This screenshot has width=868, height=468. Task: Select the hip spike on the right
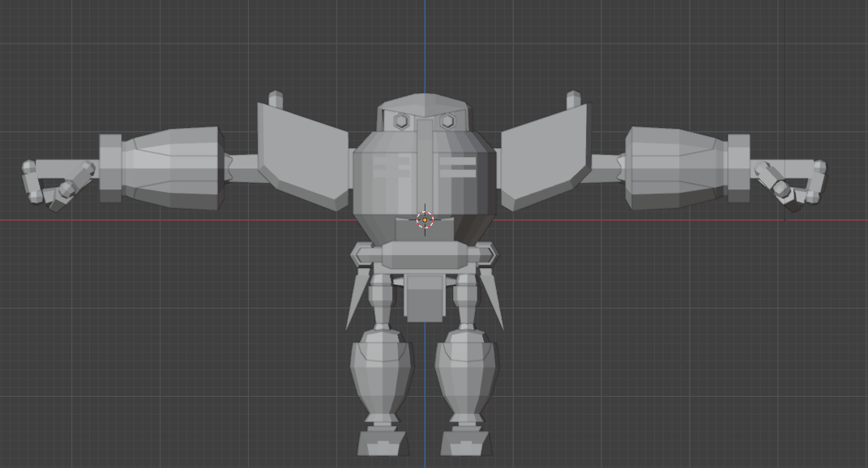click(491, 298)
